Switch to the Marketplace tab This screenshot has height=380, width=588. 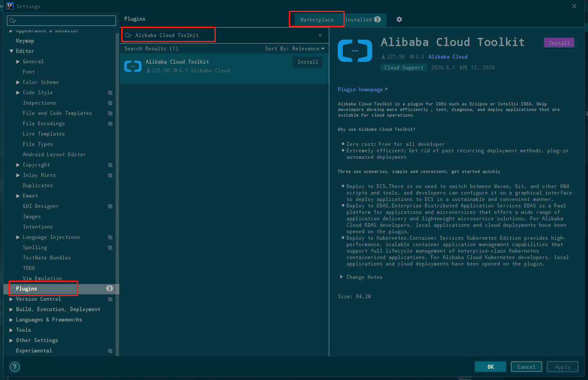317,20
